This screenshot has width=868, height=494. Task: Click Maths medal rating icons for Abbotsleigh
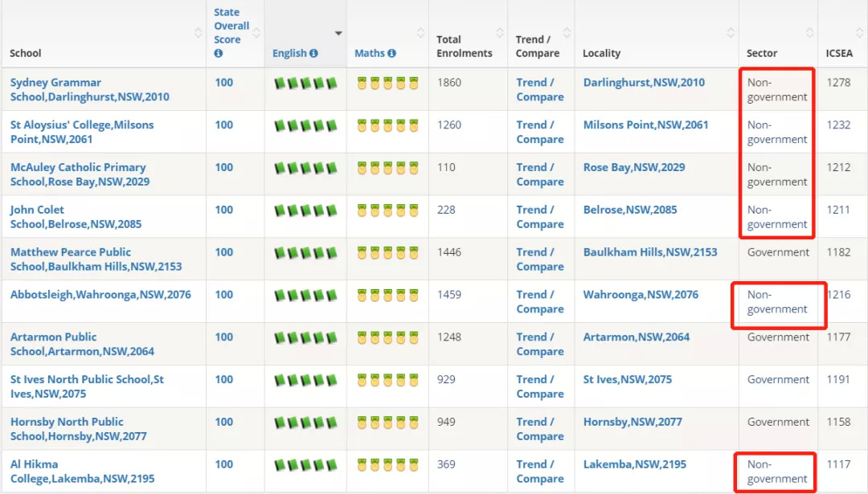coord(388,296)
